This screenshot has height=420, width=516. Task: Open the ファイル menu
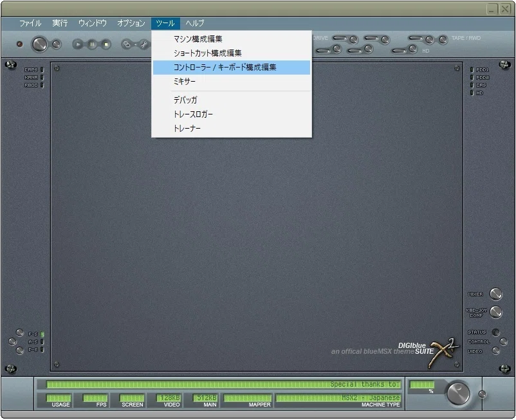(30, 23)
